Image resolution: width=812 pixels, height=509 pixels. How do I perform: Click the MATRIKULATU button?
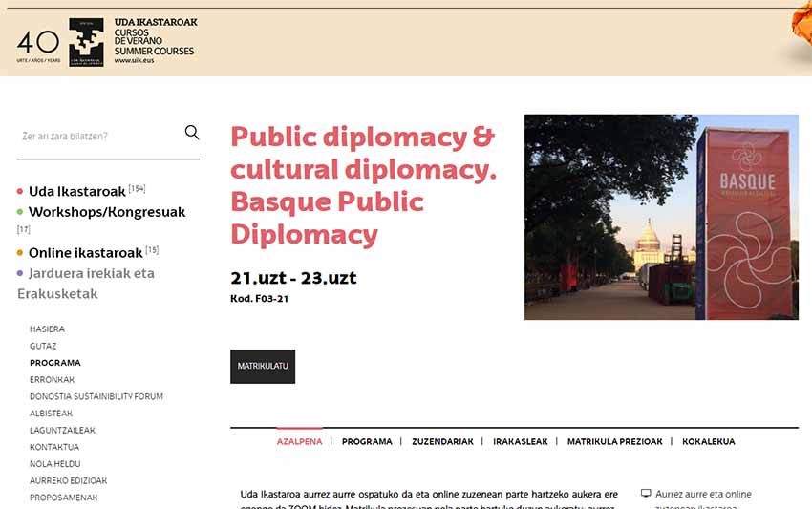(263, 367)
